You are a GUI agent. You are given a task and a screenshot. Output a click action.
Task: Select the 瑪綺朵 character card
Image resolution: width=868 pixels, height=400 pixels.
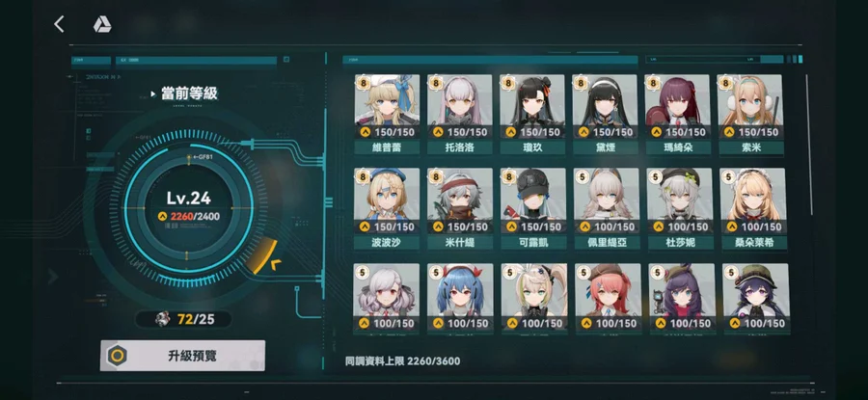[x=678, y=115]
